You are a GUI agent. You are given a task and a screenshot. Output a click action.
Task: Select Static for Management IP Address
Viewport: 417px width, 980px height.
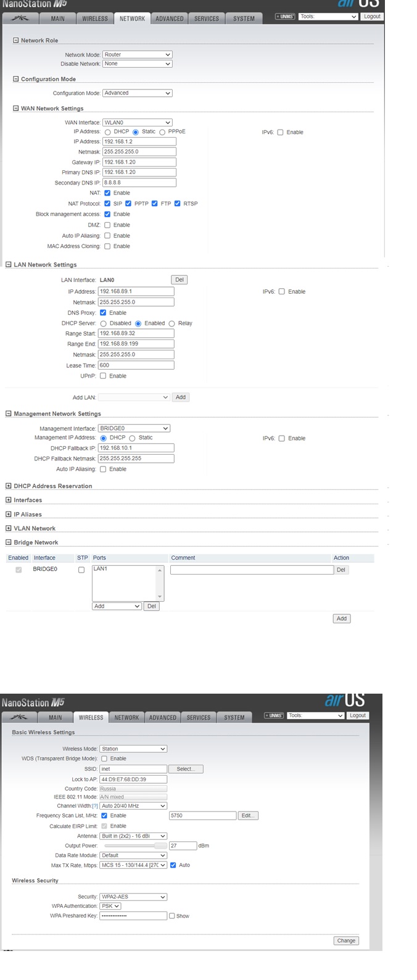tap(132, 438)
